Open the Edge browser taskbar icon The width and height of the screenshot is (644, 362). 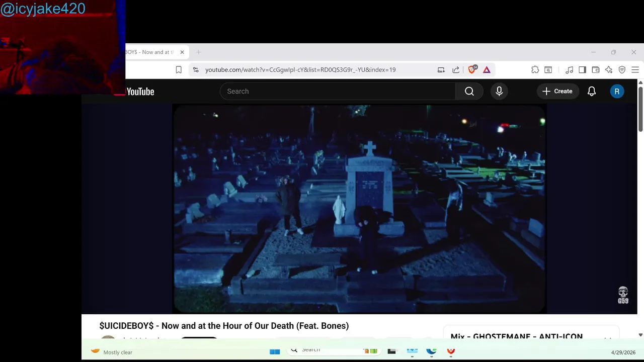431,351
